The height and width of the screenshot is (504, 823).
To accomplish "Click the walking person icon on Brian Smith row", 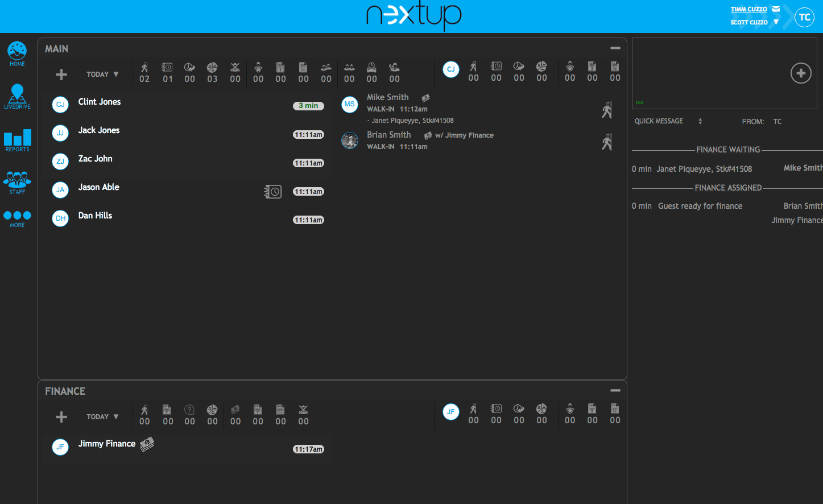I will [607, 142].
